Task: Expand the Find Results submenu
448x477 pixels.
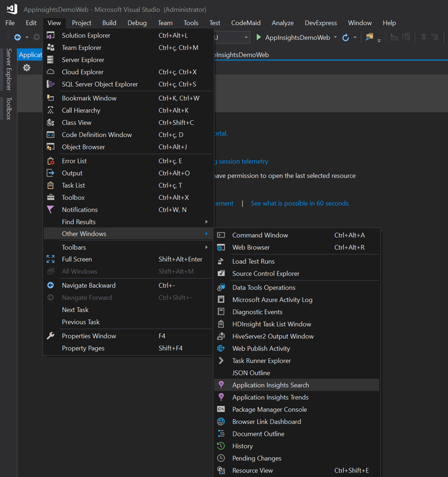Action: point(128,222)
